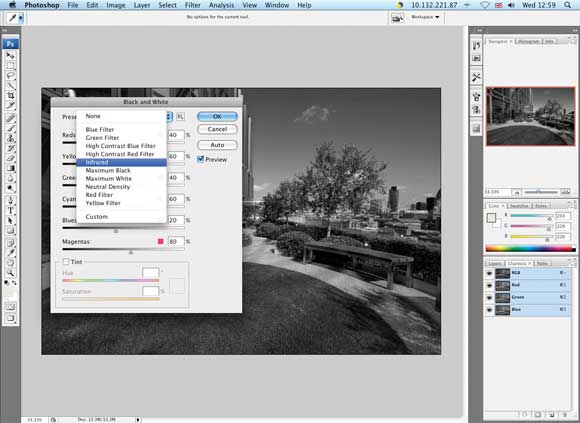Screen dimensions: 580x423
Task: Open Brushes panel icon in dock
Action: click(476, 97)
